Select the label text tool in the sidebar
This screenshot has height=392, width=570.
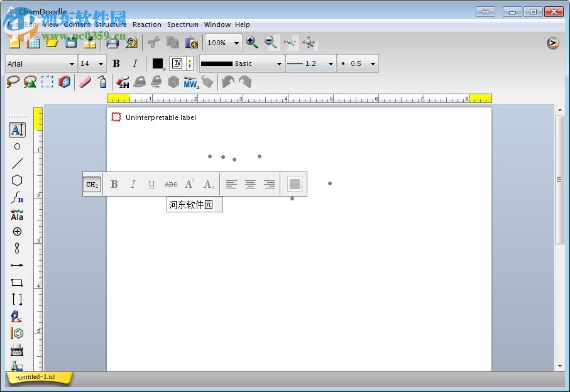(17, 129)
